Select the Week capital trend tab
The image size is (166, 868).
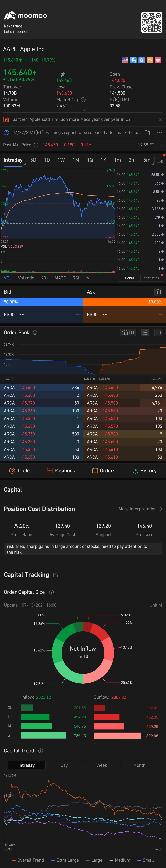point(101,765)
